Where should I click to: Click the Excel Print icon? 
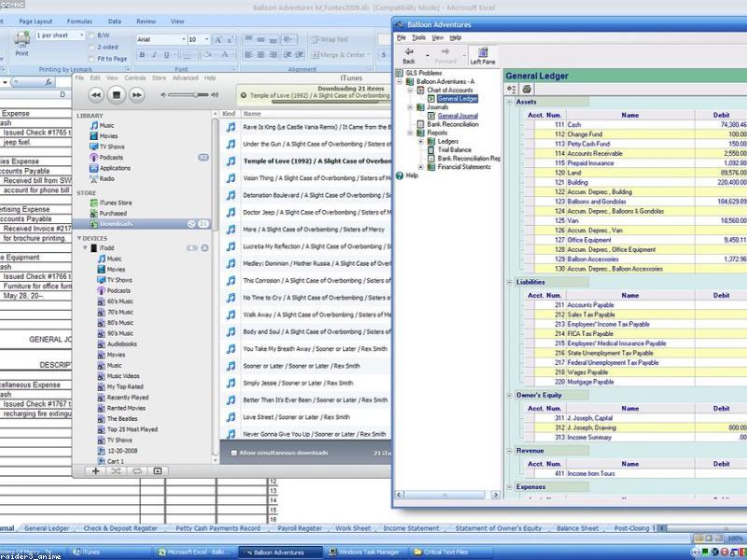point(21,44)
